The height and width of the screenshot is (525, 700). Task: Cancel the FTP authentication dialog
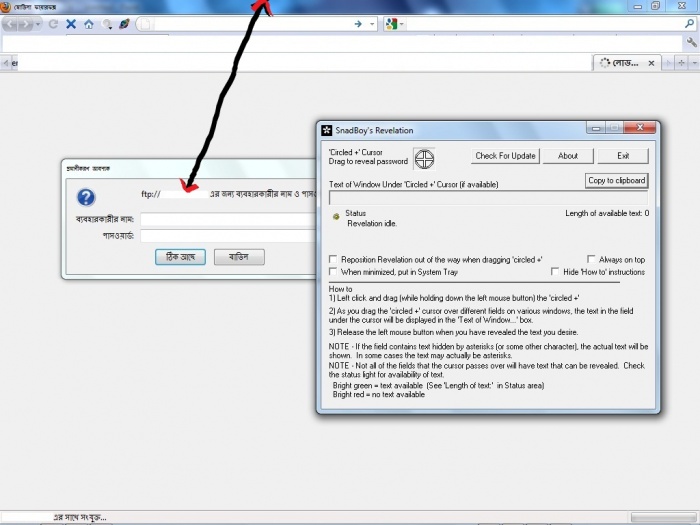coord(239,257)
